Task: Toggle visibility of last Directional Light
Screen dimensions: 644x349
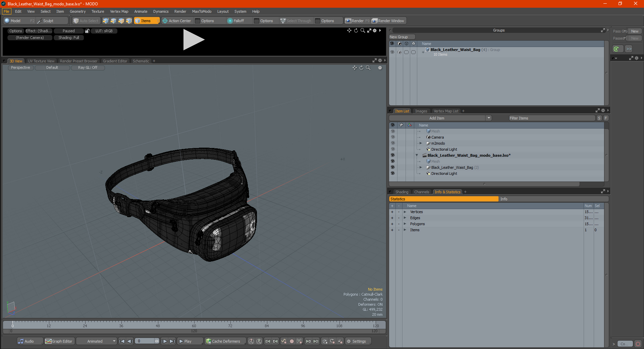Action: point(392,173)
